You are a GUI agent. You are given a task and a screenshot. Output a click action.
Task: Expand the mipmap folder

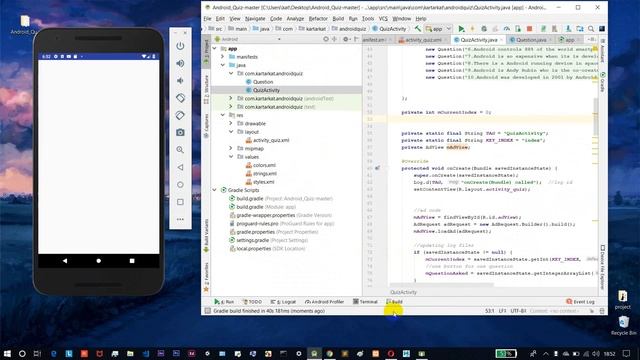(x=231, y=149)
